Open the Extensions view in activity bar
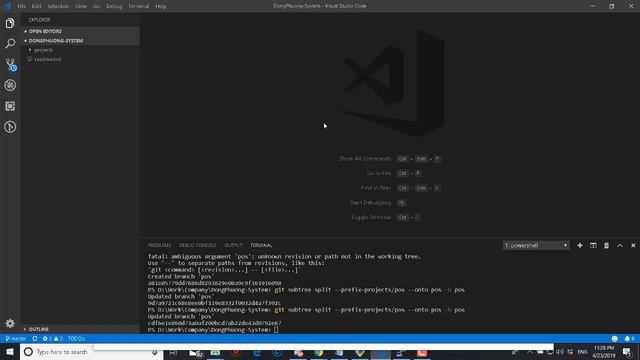Viewport: 640px width, 360px height. coord(10,106)
